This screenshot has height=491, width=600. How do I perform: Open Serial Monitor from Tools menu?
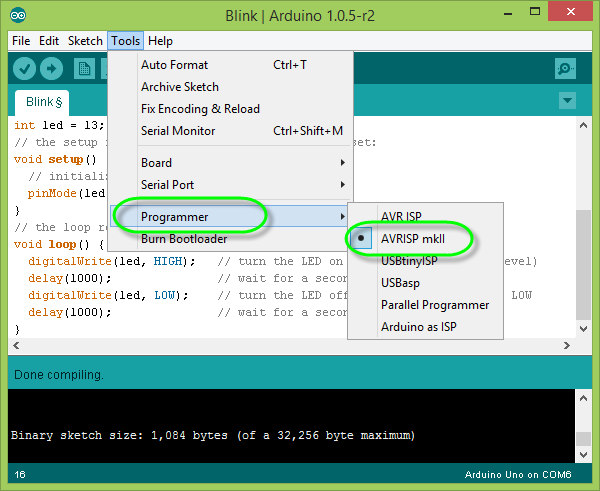(x=230, y=131)
